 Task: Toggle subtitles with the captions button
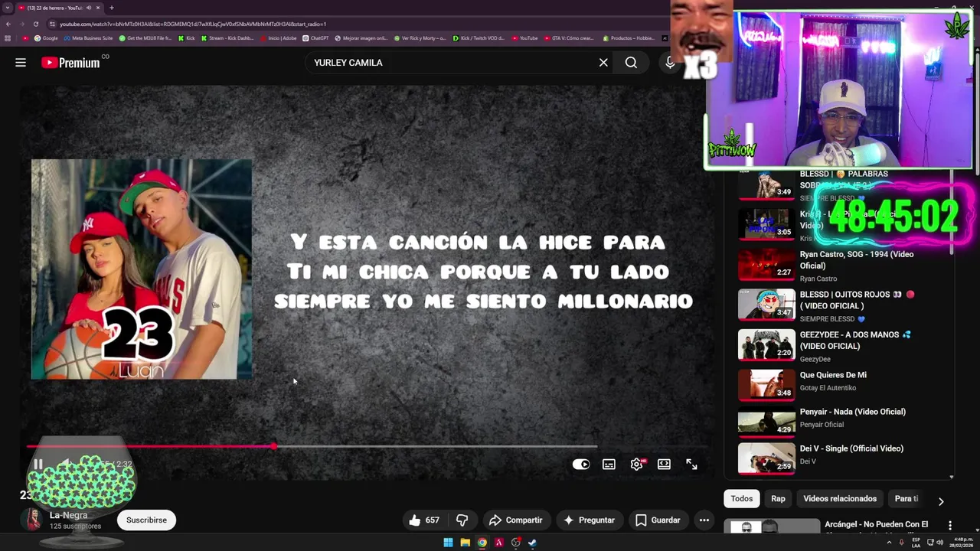coord(609,464)
